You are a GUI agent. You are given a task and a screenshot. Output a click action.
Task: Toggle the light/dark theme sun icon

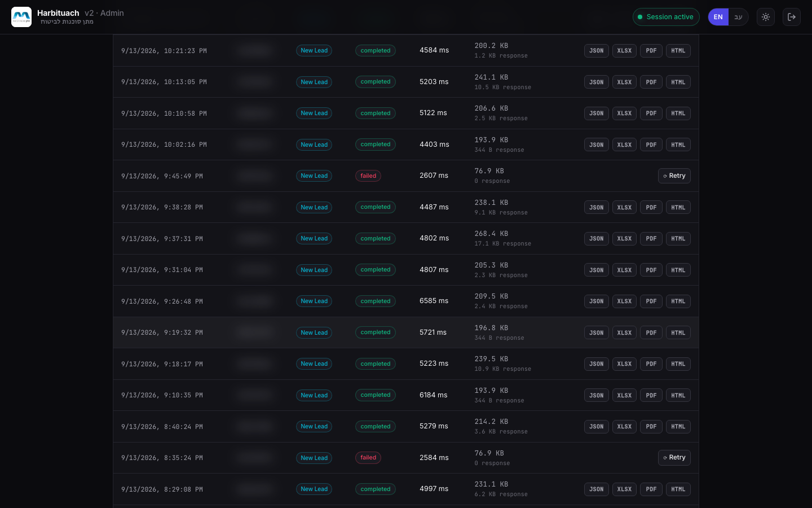[x=766, y=17]
